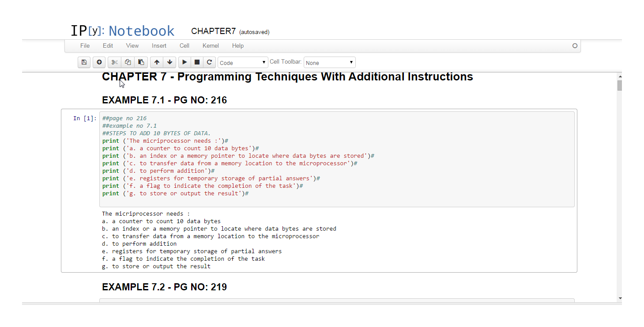Run the current cell
This screenshot has width=644, height=327.
(185, 62)
